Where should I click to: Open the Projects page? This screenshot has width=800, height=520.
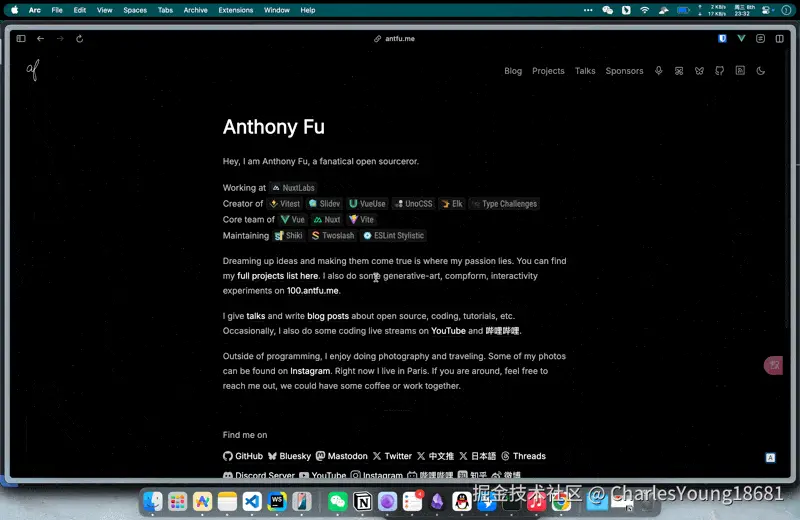click(548, 71)
